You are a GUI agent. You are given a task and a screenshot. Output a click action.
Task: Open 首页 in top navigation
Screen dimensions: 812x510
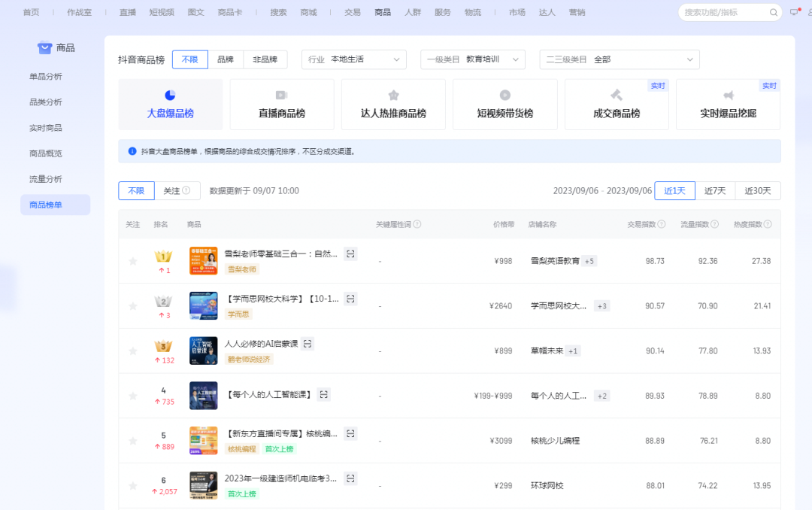click(31, 13)
